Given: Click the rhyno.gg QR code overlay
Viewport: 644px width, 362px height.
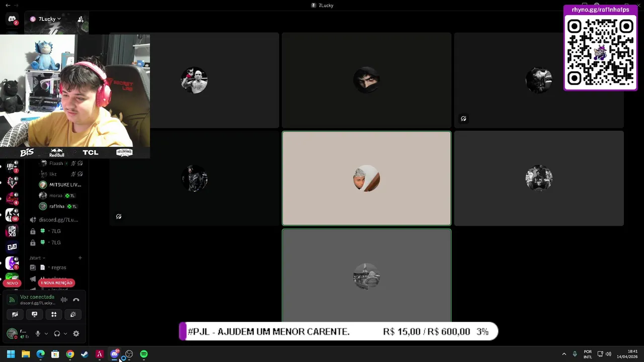Looking at the screenshot, I should pyautogui.click(x=600, y=48).
